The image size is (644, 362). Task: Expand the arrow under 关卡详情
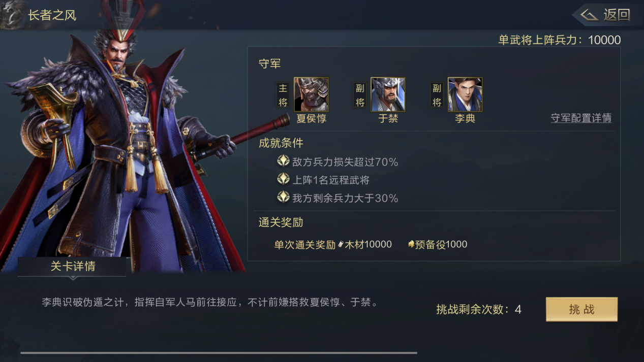click(73, 278)
